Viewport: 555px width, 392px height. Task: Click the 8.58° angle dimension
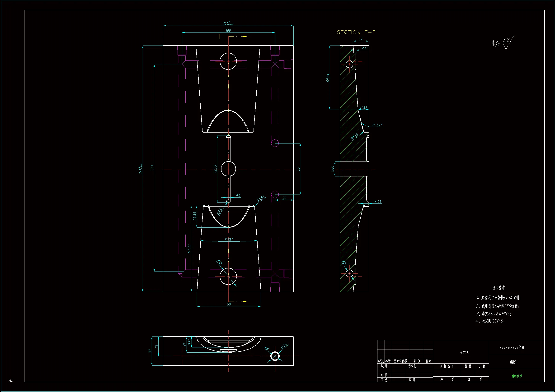point(229,240)
